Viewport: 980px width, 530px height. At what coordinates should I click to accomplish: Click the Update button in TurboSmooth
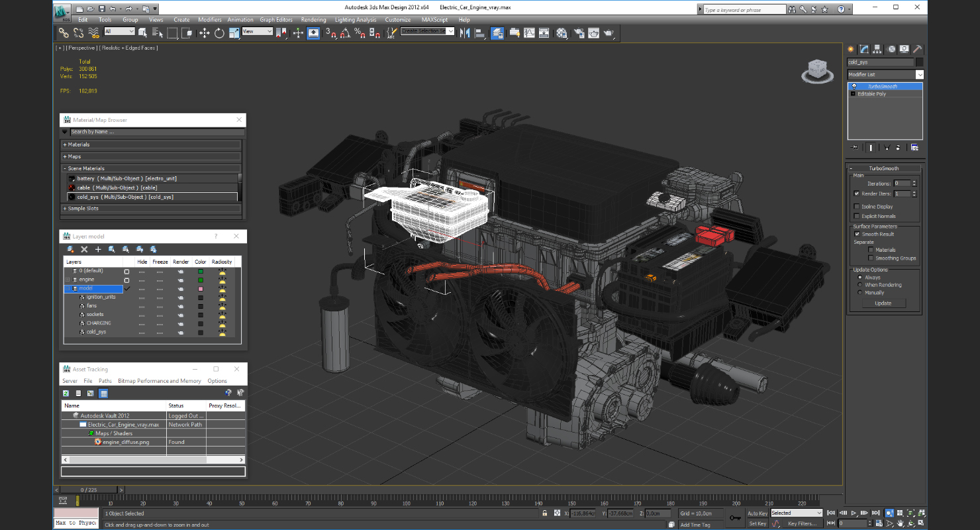tap(883, 303)
